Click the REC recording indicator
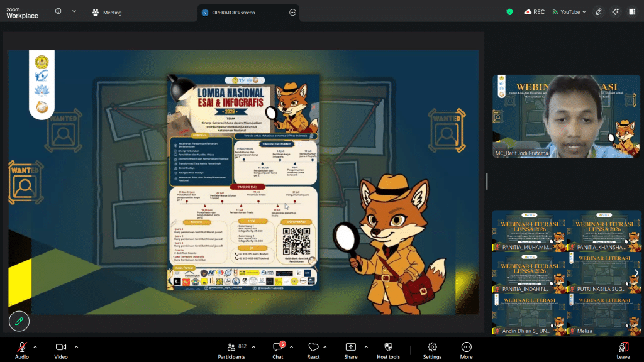644x362 pixels. click(x=535, y=12)
